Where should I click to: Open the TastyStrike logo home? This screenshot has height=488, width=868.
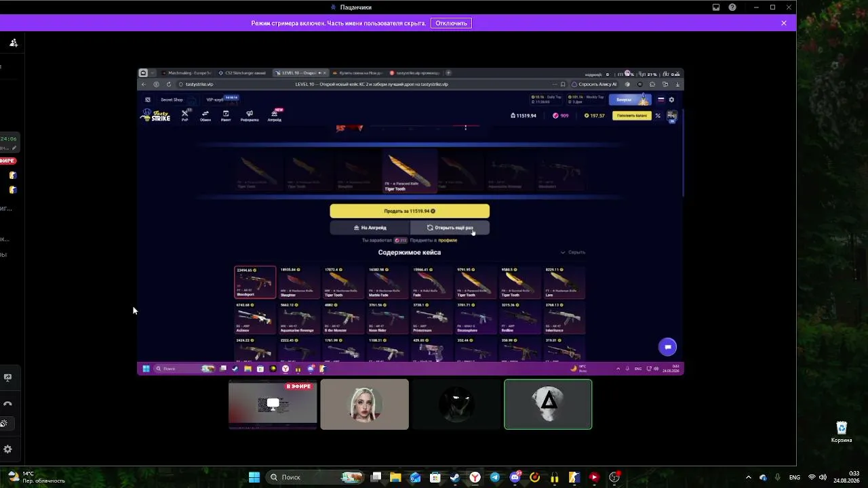tap(156, 116)
